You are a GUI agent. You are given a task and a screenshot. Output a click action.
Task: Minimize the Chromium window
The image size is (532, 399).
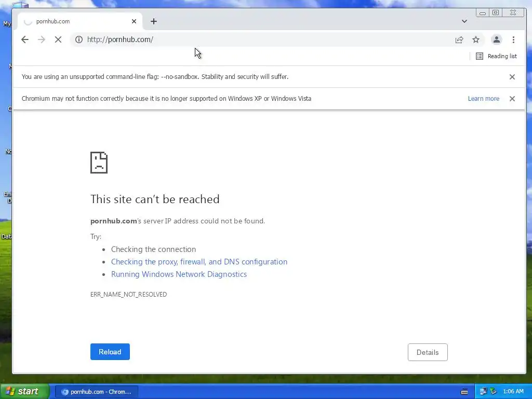pos(483,13)
